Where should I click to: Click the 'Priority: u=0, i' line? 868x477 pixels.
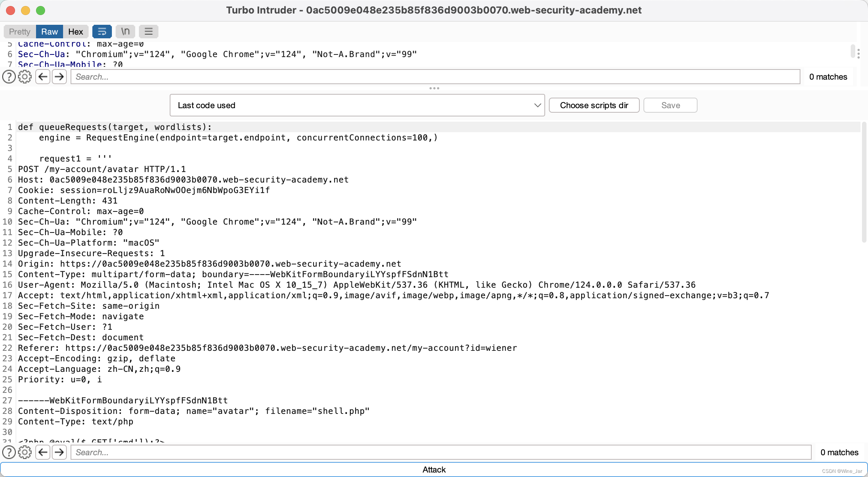tap(60, 379)
